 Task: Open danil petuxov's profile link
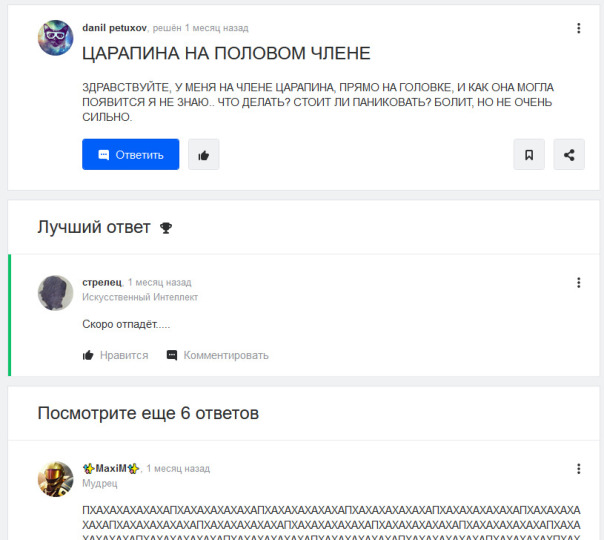point(114,28)
